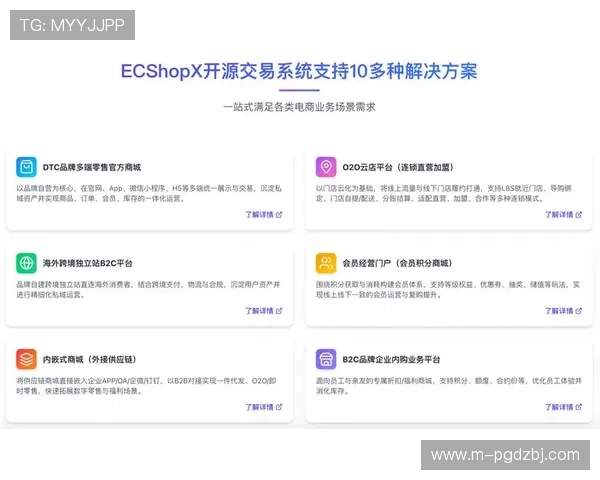The height and width of the screenshot is (480, 600).
Task: Open 了解详情 link in 内嵌式商城 card
Action: point(264,407)
